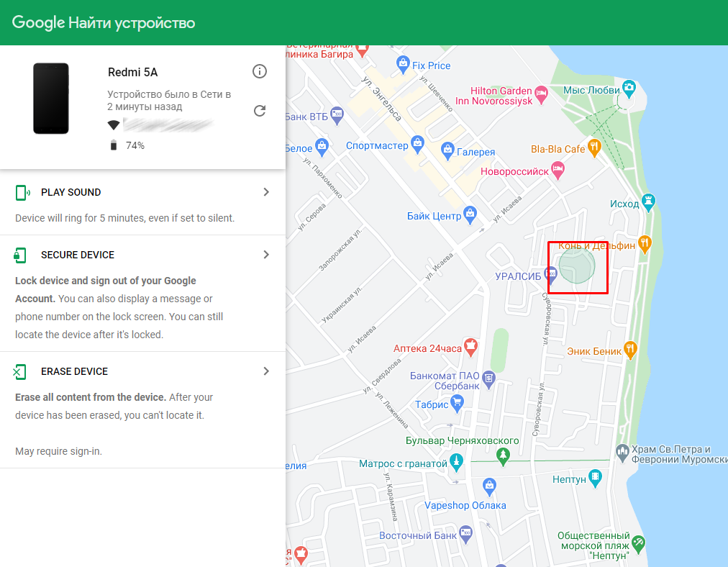Select the Храм Св.Петра и Февронии marker
The image size is (728, 567).
pyautogui.click(x=622, y=453)
